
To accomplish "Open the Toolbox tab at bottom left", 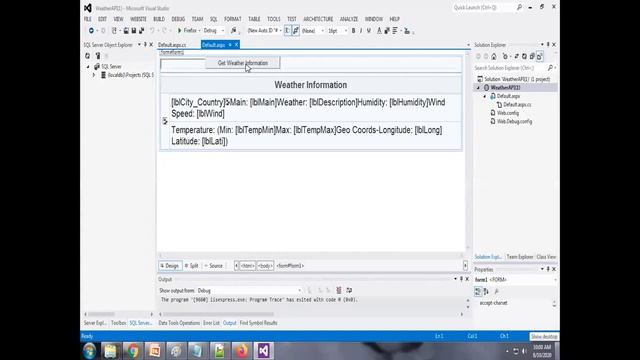I will tap(118, 323).
